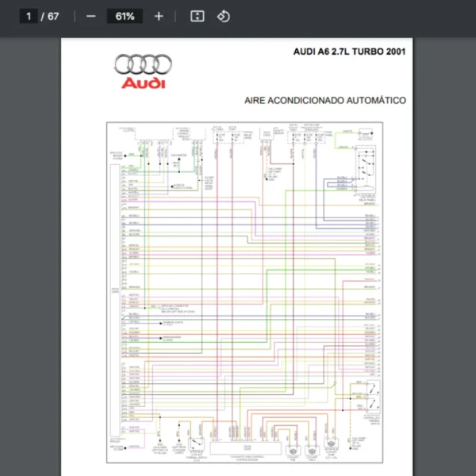Image resolution: width=476 pixels, height=476 pixels.
Task: Click the 'AUDI A6 2.7L TURBO 2001' heading
Action: click(x=349, y=52)
